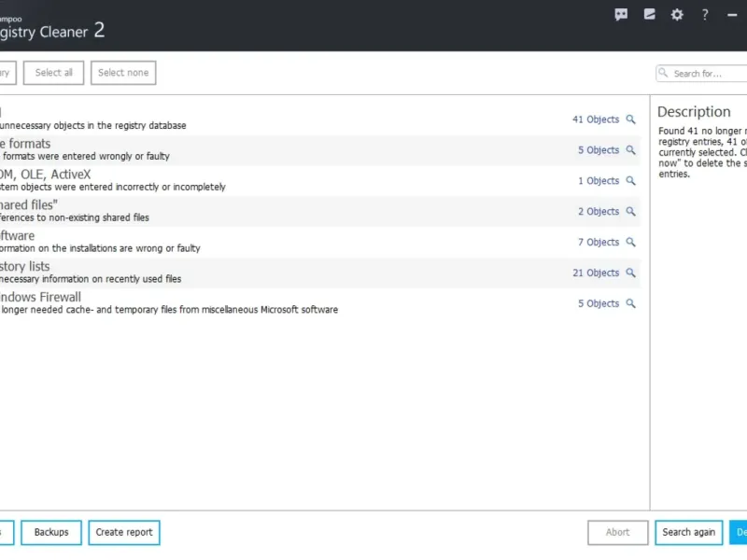Open help with the question mark icon
Image resolution: width=747 pixels, height=560 pixels.
tap(705, 14)
